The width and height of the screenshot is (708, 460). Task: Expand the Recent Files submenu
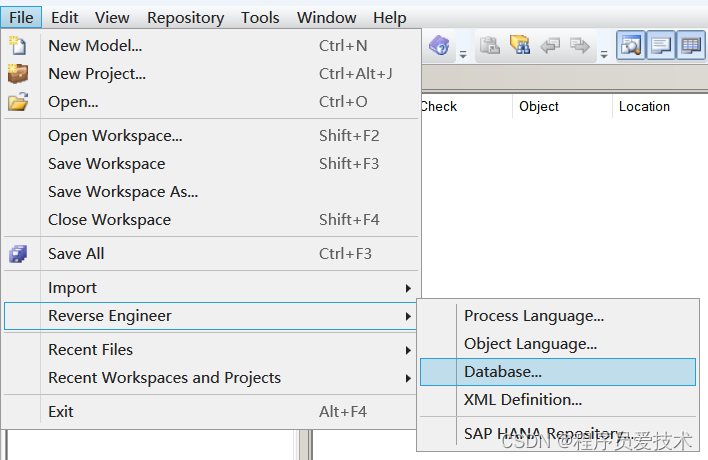[90, 349]
